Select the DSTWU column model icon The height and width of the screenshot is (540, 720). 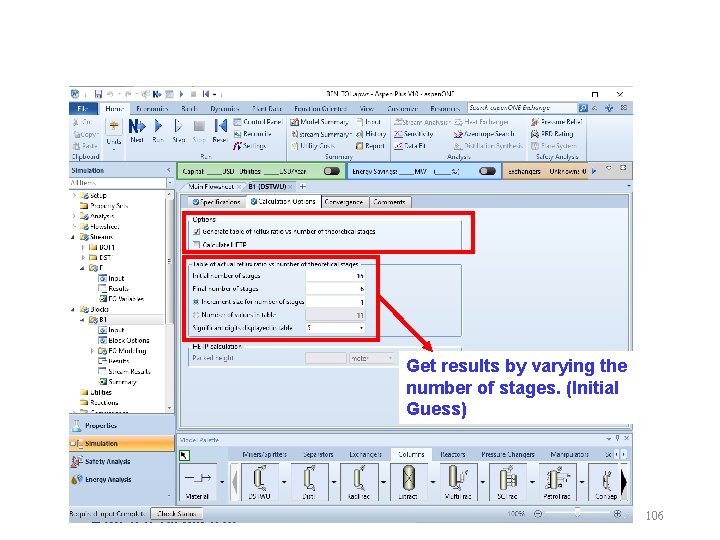pyautogui.click(x=259, y=482)
